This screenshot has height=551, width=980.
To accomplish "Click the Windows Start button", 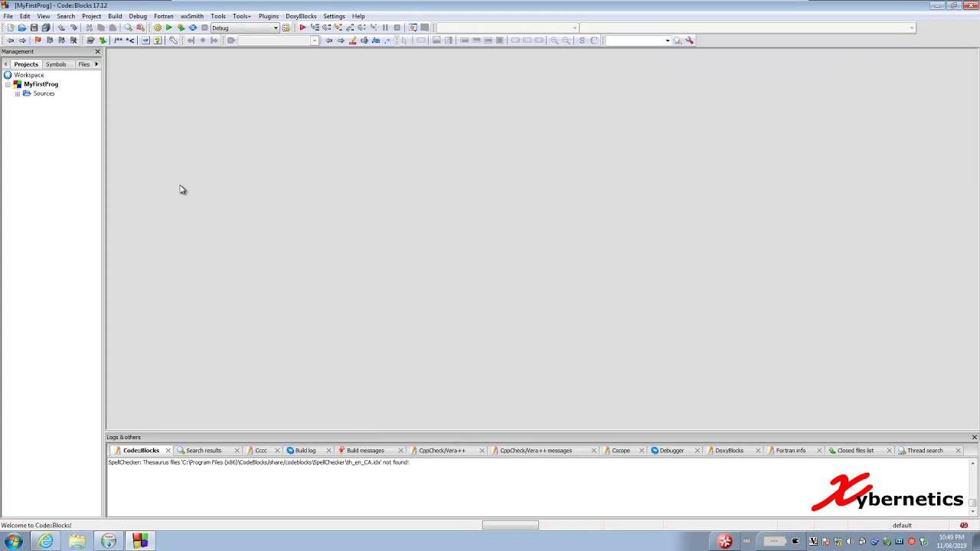I will [13, 542].
